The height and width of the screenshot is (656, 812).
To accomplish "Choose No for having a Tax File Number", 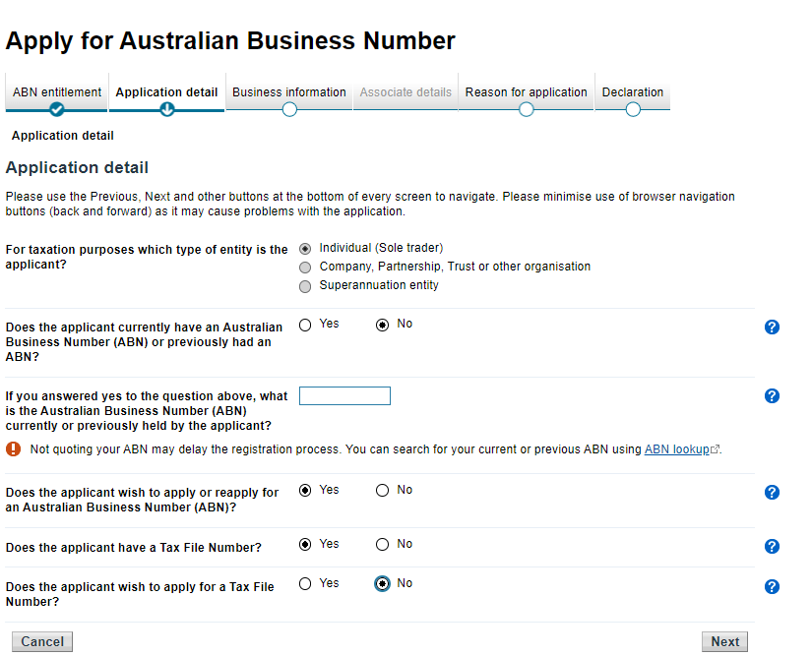I will (382, 545).
